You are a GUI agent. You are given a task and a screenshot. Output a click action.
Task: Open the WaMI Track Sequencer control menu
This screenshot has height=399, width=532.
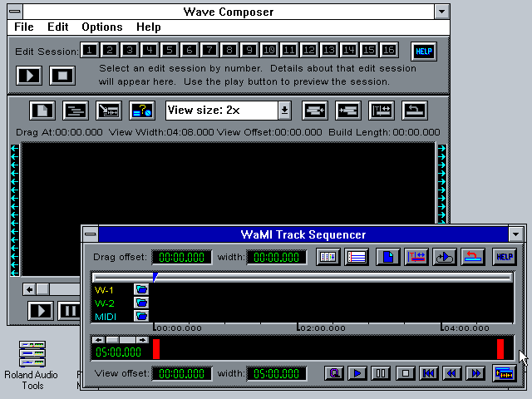click(x=91, y=234)
